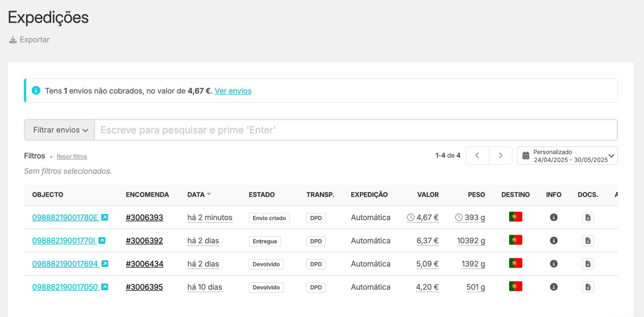Screen dimensions: 644x317
Task: Open document icon for order #3006434
Action: (588, 264)
